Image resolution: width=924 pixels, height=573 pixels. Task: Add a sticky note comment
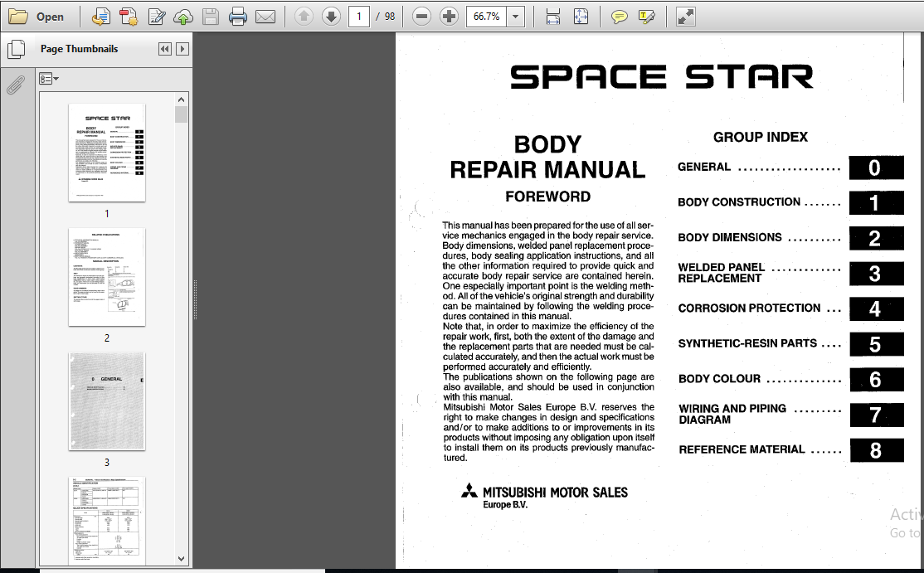(x=619, y=17)
